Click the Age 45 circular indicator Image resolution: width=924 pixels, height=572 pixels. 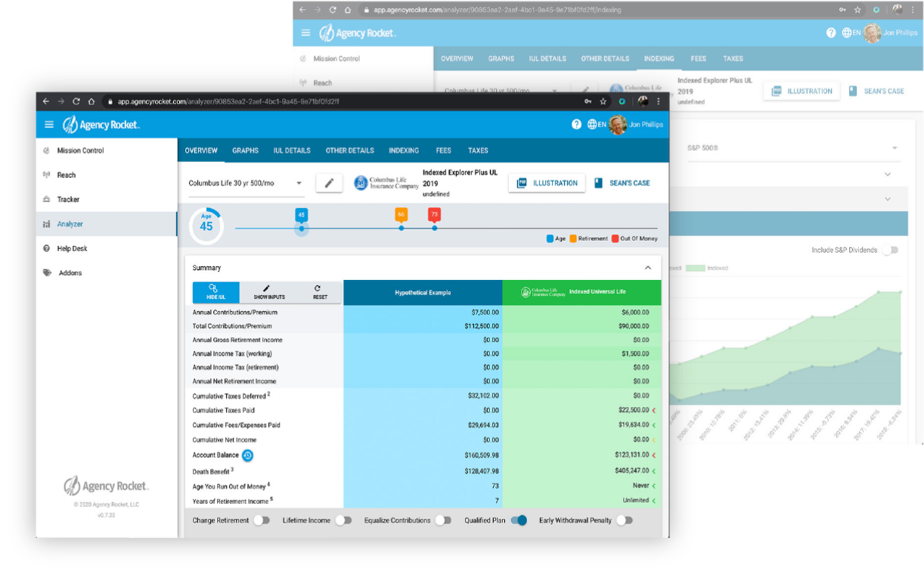(x=206, y=225)
